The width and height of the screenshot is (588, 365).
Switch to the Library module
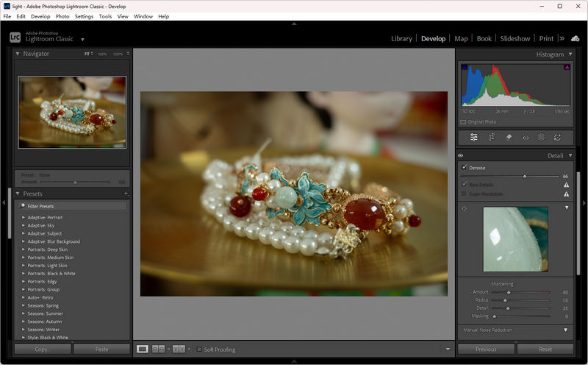(401, 38)
